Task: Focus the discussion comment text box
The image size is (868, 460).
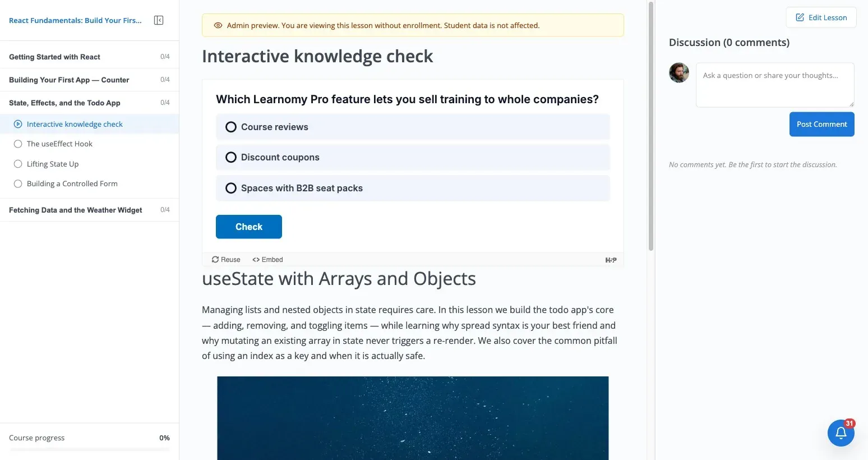Action: (x=775, y=85)
